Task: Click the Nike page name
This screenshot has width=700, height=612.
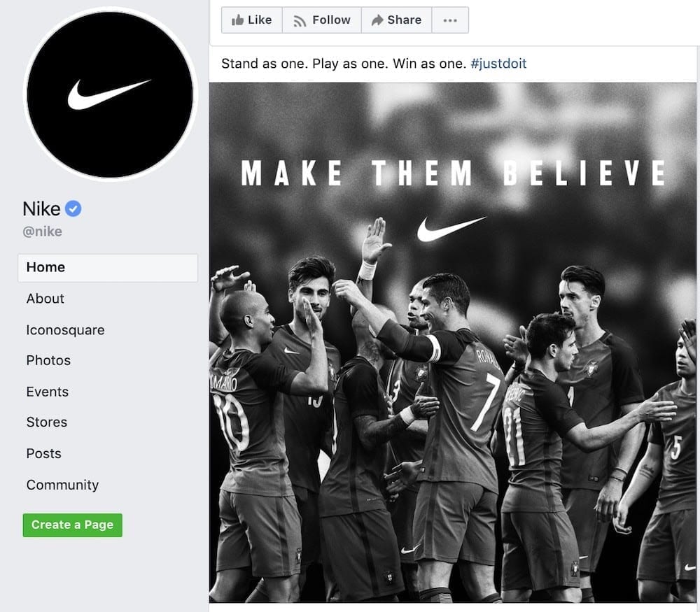Action: coord(41,208)
